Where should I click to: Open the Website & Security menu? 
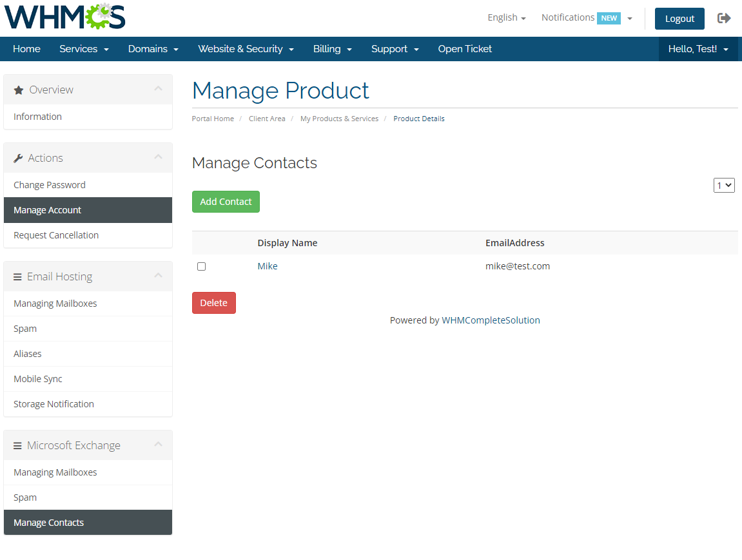pos(246,49)
